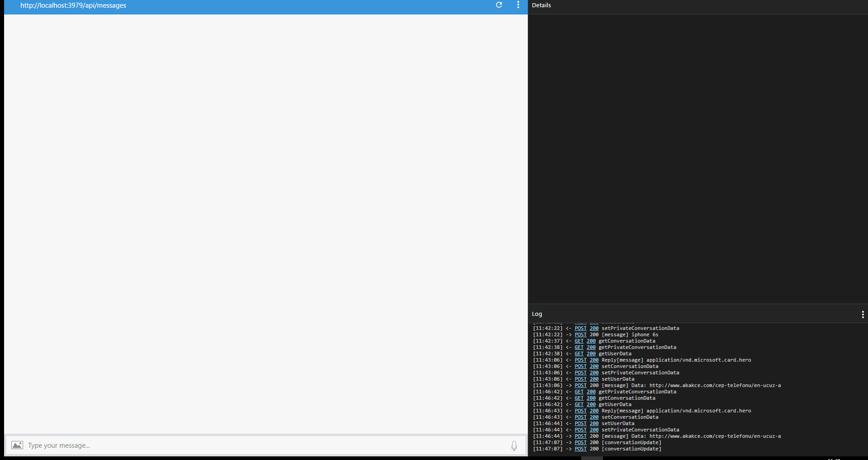Open GET link of 11:42:37 getConversationData
Image resolution: width=868 pixels, height=460 pixels.
coord(579,341)
